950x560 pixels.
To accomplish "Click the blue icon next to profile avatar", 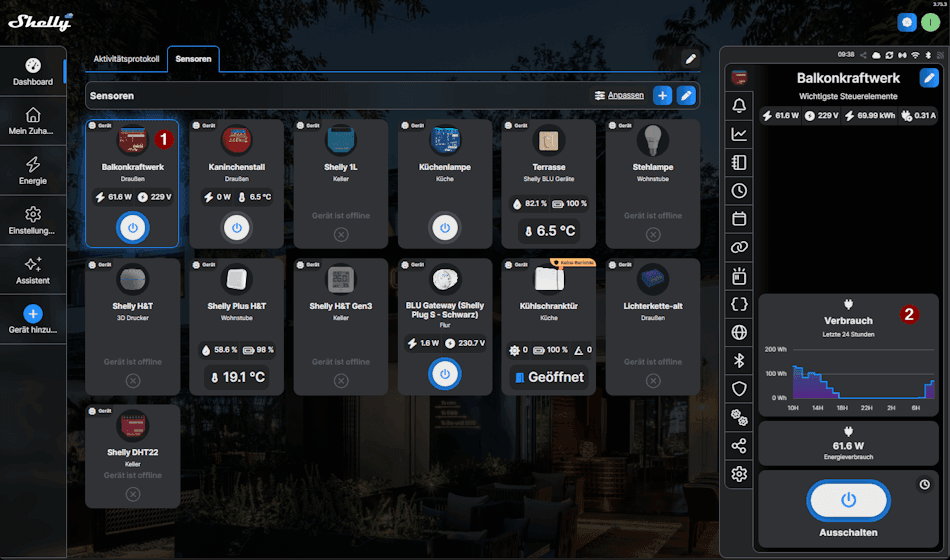I will coord(906,22).
